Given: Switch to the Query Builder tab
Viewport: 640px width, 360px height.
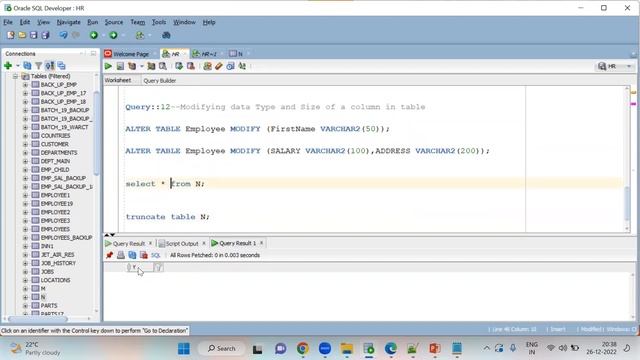Looking at the screenshot, I should [x=160, y=80].
